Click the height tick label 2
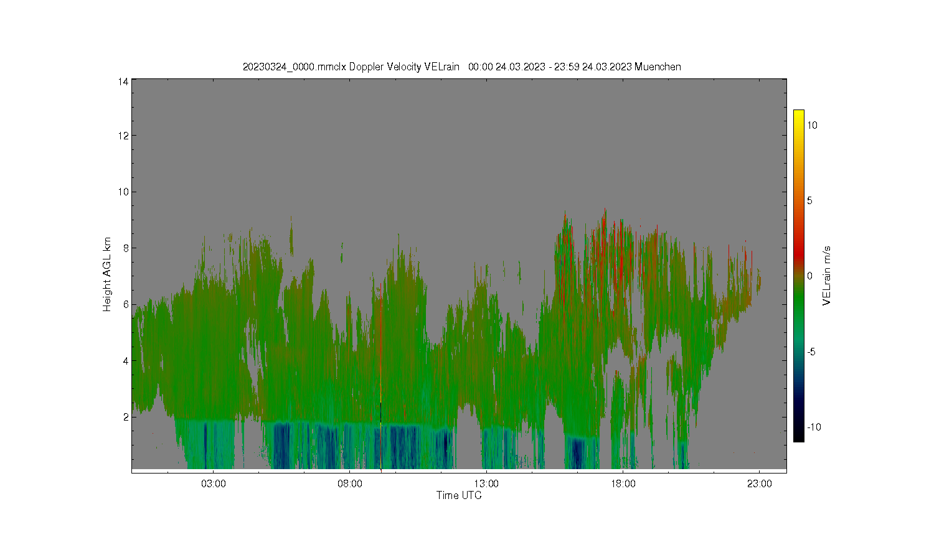Image resolution: width=934 pixels, height=560 pixels. [126, 416]
